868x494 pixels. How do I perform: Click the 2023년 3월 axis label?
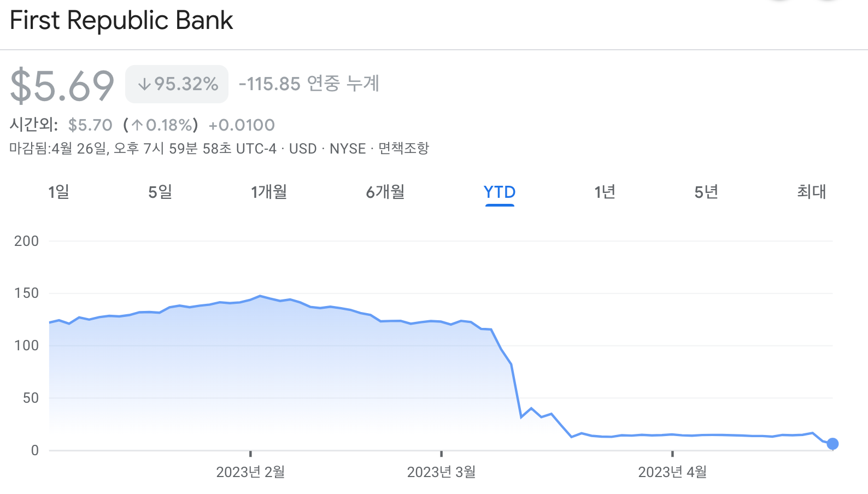pos(441,472)
